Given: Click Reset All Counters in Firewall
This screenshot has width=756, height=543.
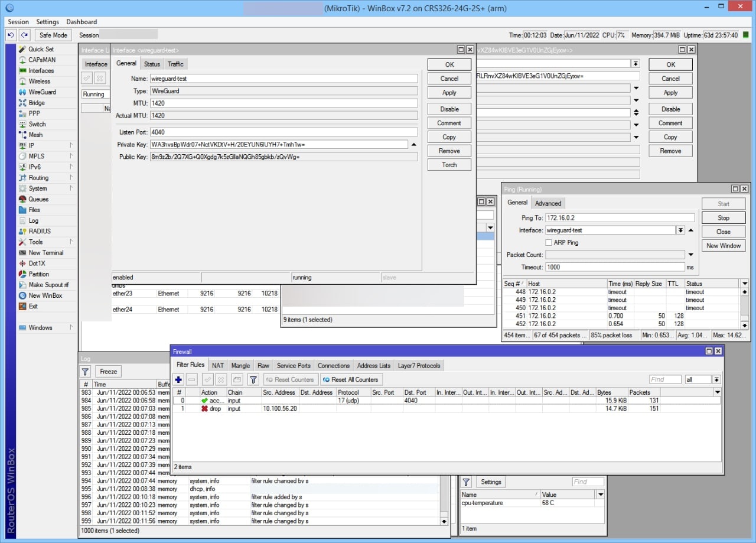Looking at the screenshot, I should click(351, 379).
